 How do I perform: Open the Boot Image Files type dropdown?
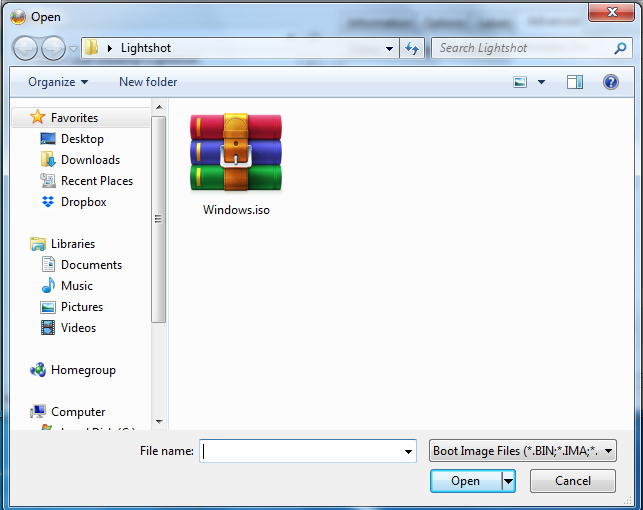[x=522, y=451]
